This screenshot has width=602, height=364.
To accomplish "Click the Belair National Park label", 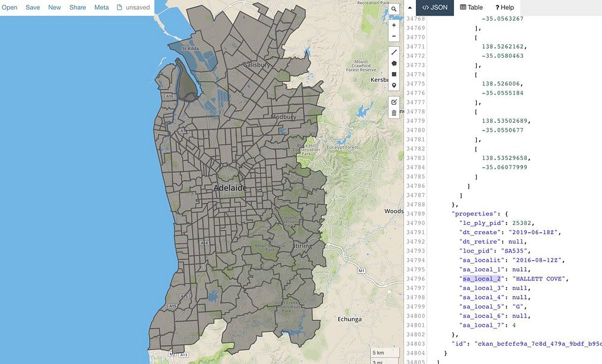I will (x=270, y=247).
